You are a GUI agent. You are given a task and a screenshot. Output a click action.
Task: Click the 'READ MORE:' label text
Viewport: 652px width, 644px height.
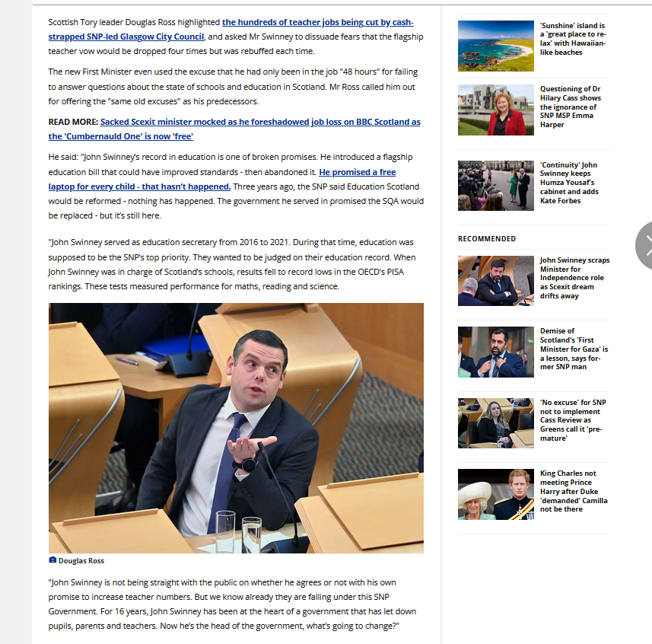73,122
